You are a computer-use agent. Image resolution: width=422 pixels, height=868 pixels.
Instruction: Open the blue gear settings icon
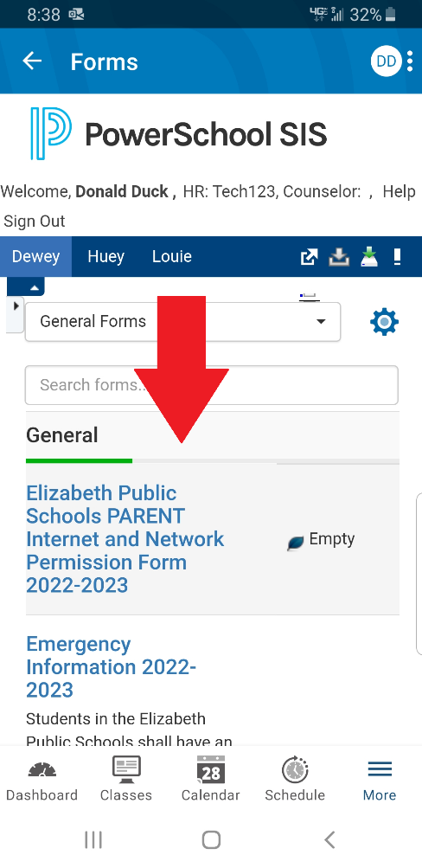(384, 322)
